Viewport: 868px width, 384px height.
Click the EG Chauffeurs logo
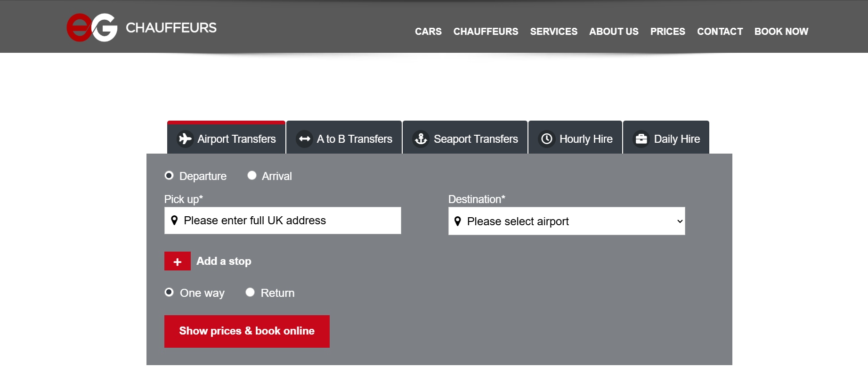(141, 27)
